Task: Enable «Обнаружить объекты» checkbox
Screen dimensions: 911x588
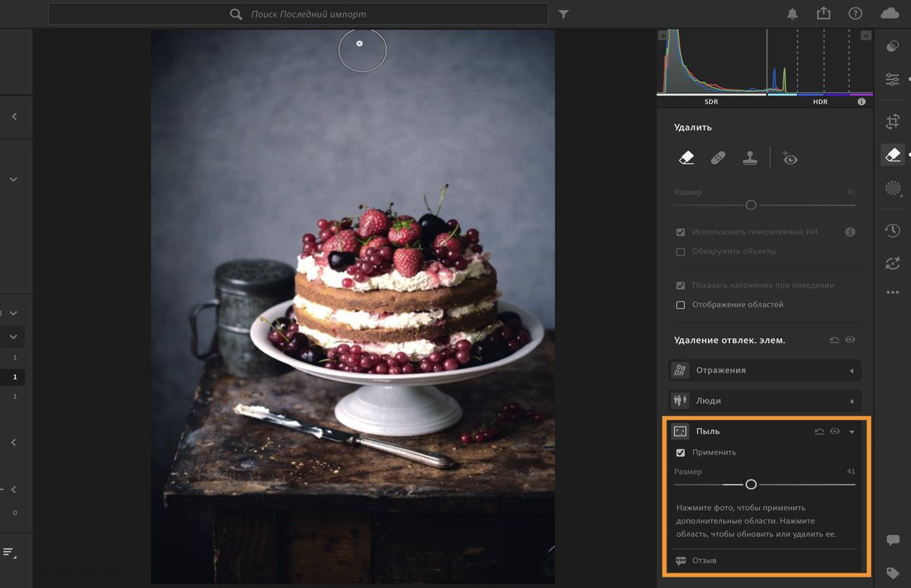Action: pos(680,251)
